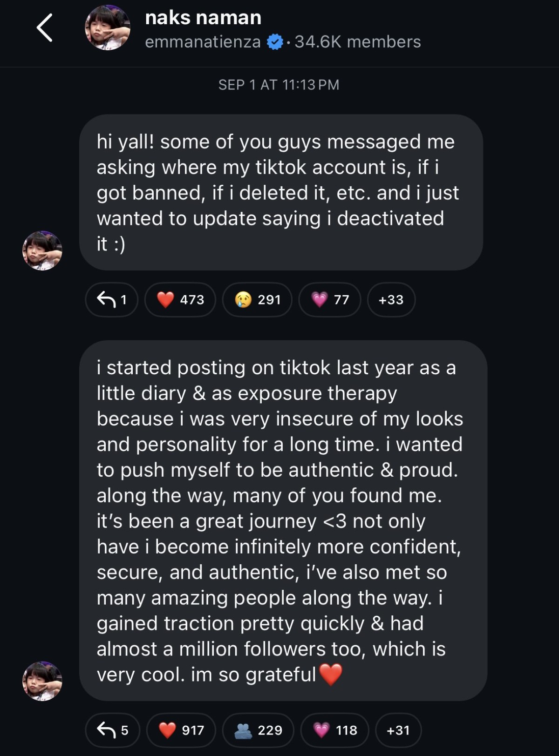Screen dimensions: 559x756
Task: Expand the +31 more reactions
Action: click(x=398, y=730)
